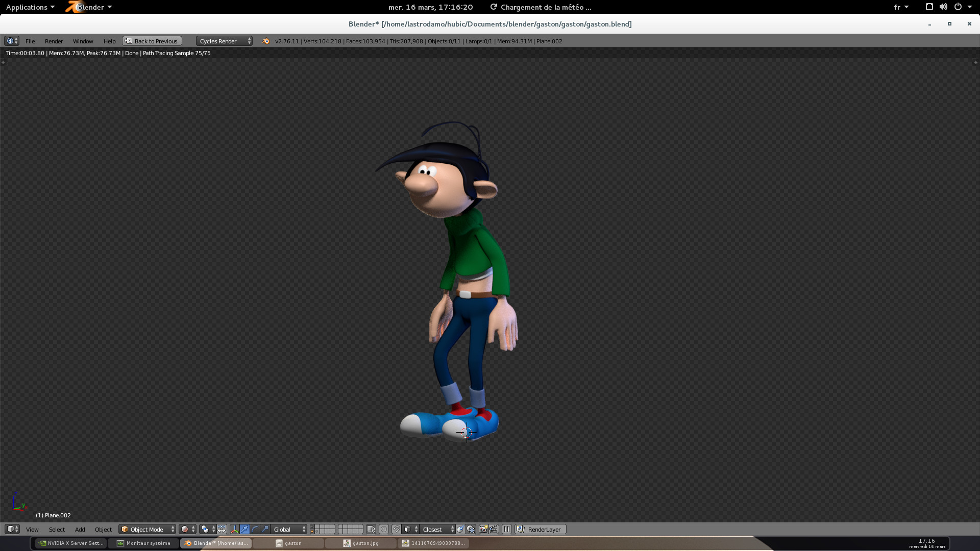Select the scale manipulator icon
The height and width of the screenshot is (551, 980).
(x=265, y=529)
